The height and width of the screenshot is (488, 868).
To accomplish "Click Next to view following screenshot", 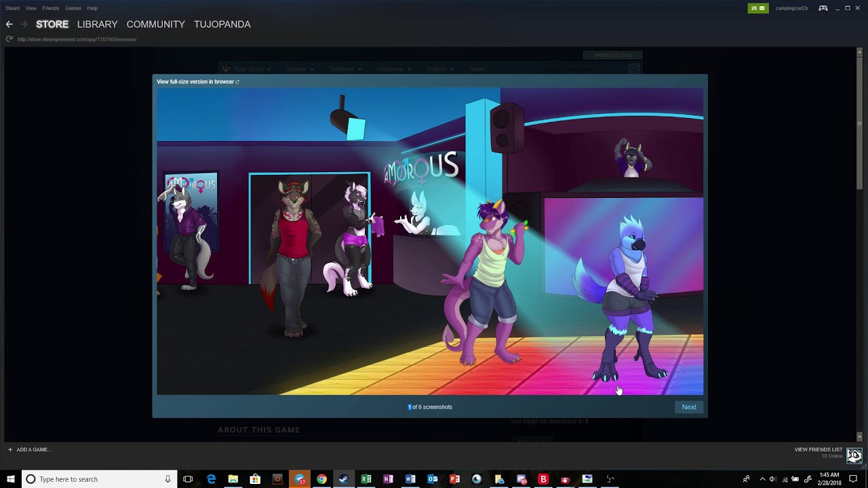I will pyautogui.click(x=689, y=407).
